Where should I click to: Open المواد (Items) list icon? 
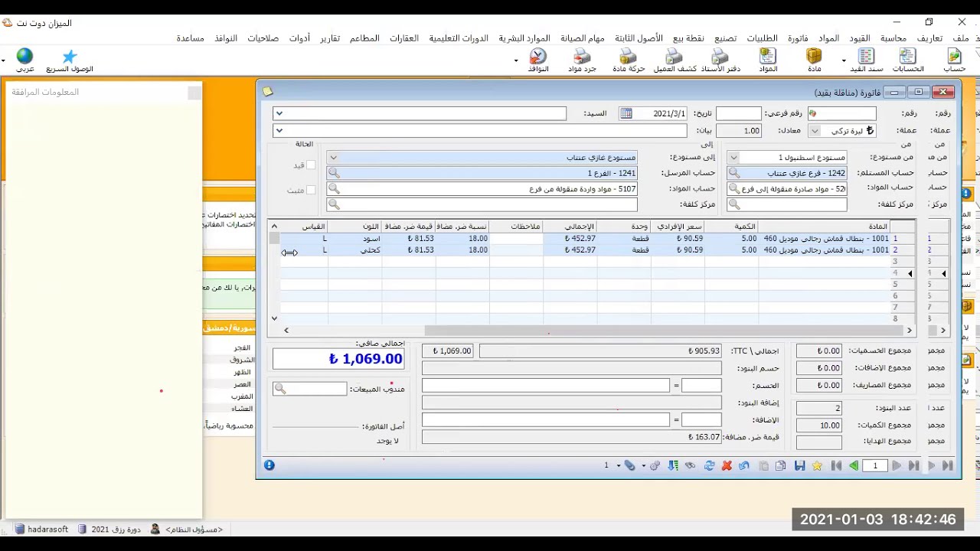pos(767,60)
